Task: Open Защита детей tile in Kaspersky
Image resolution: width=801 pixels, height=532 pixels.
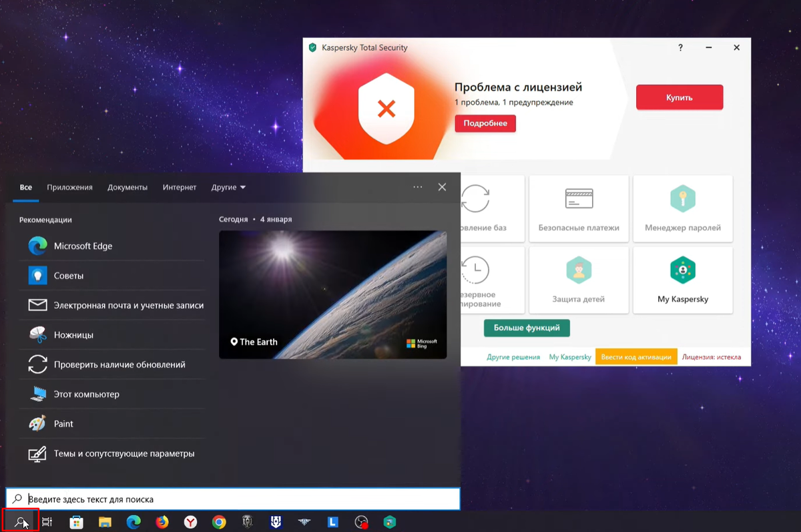Action: (579, 280)
